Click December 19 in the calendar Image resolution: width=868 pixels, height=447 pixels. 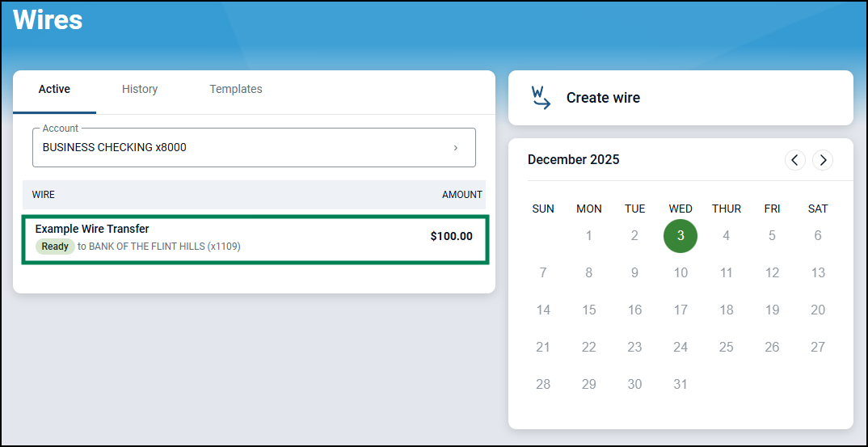coord(772,310)
